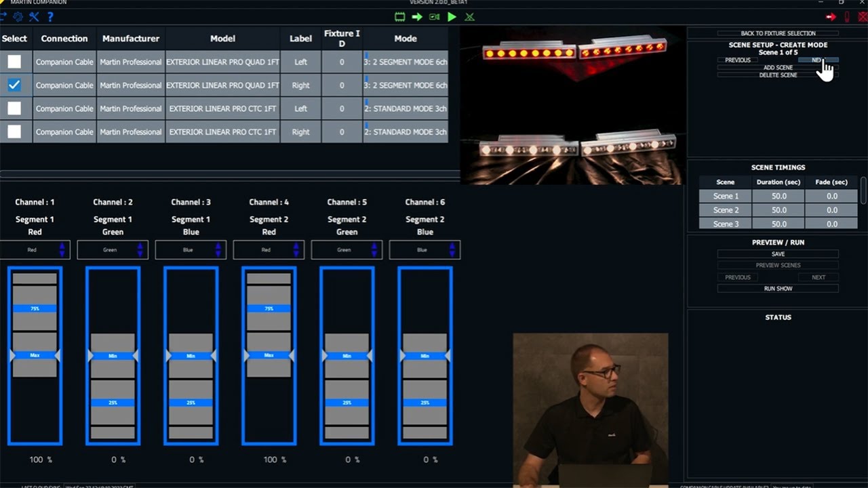Image resolution: width=868 pixels, height=488 pixels.
Task: Open mode dropdown of CTC 1FT Left row
Action: point(406,108)
